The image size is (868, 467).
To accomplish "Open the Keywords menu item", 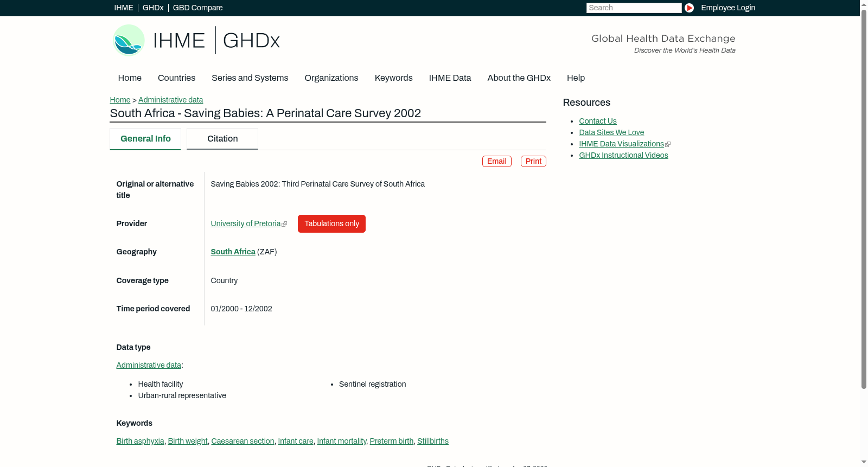I will [x=393, y=78].
